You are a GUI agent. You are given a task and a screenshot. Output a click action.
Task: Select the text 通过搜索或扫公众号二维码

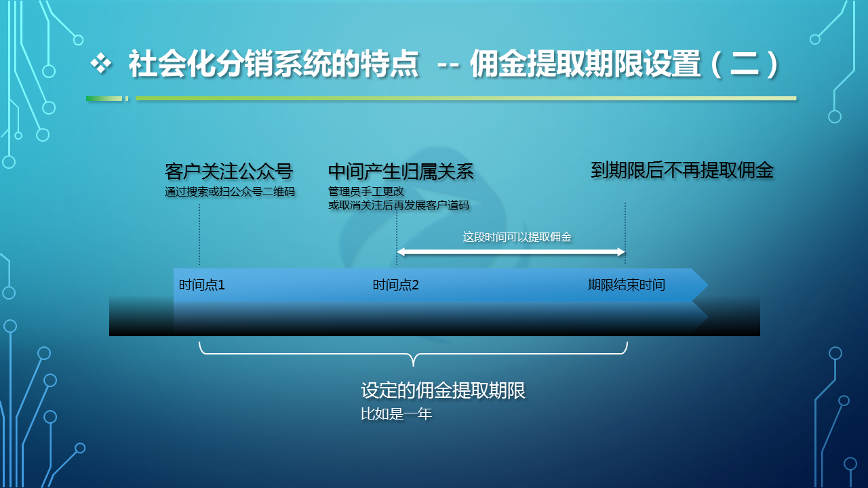click(x=230, y=192)
